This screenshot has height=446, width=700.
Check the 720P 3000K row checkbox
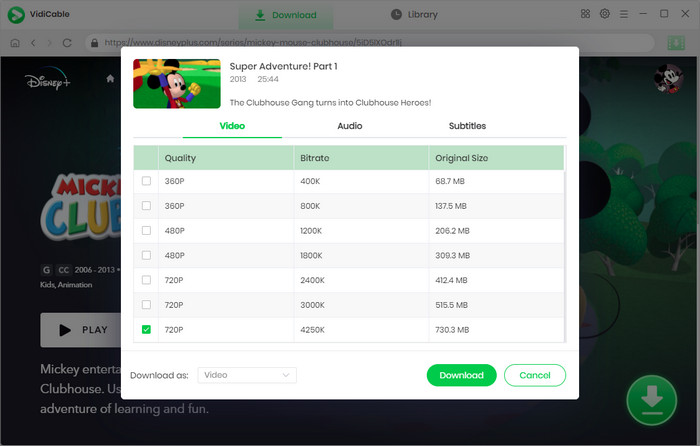coord(146,305)
